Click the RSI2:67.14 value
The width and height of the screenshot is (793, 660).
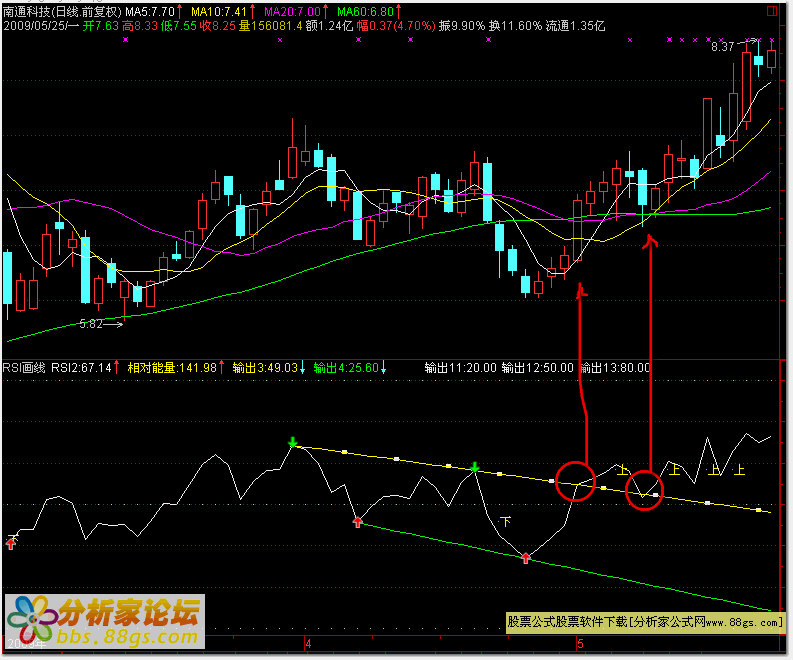point(81,368)
